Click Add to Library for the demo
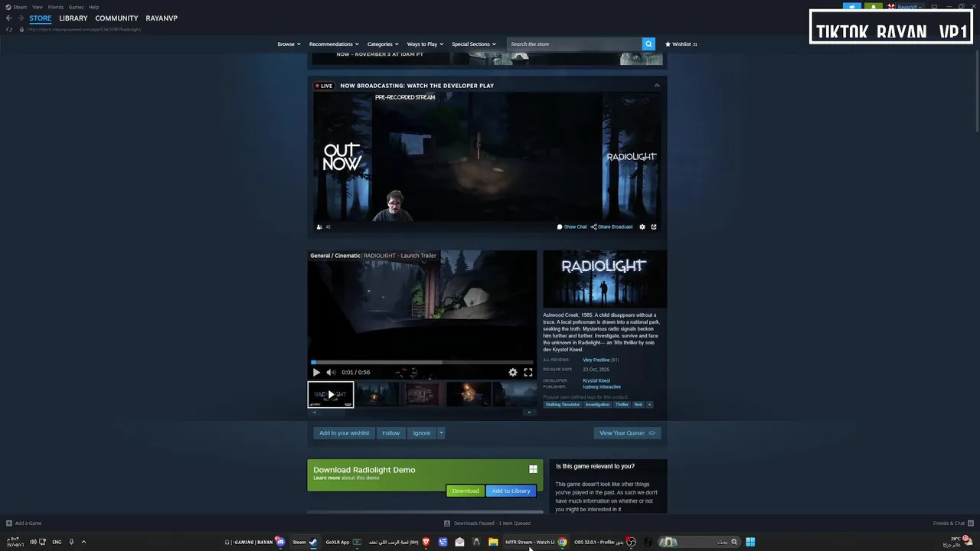Screen dimensions: 980x551 coord(511,491)
